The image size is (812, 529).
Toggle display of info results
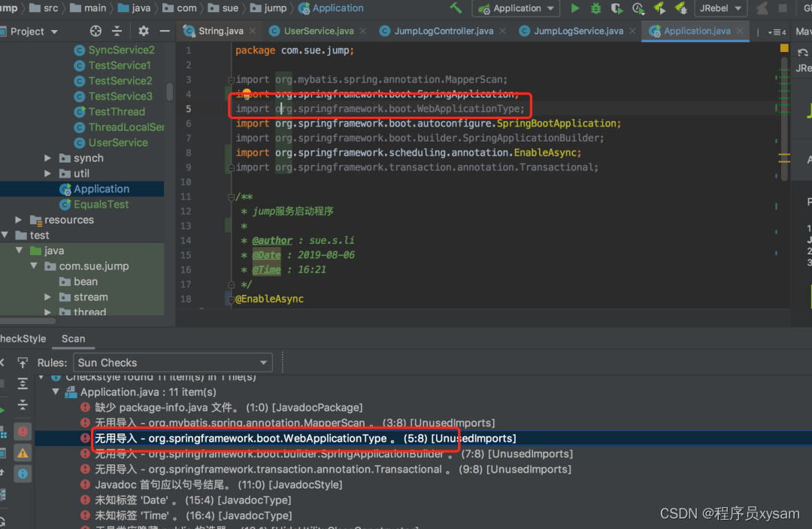coord(23,473)
